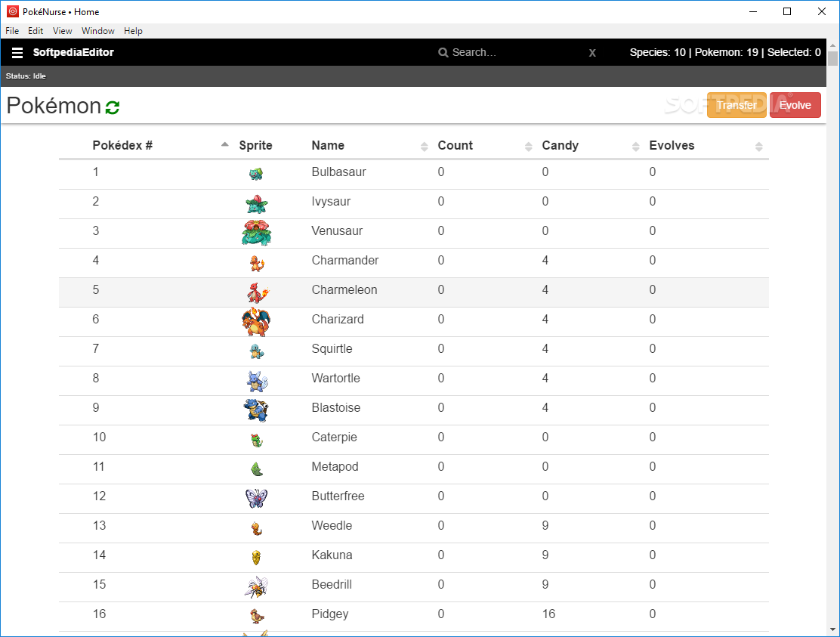Select the Beedrill sprite
This screenshot has width=840, height=637.
pos(256,587)
